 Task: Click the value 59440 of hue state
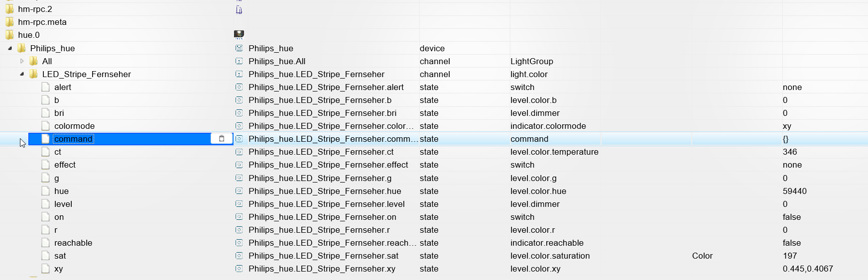point(795,191)
